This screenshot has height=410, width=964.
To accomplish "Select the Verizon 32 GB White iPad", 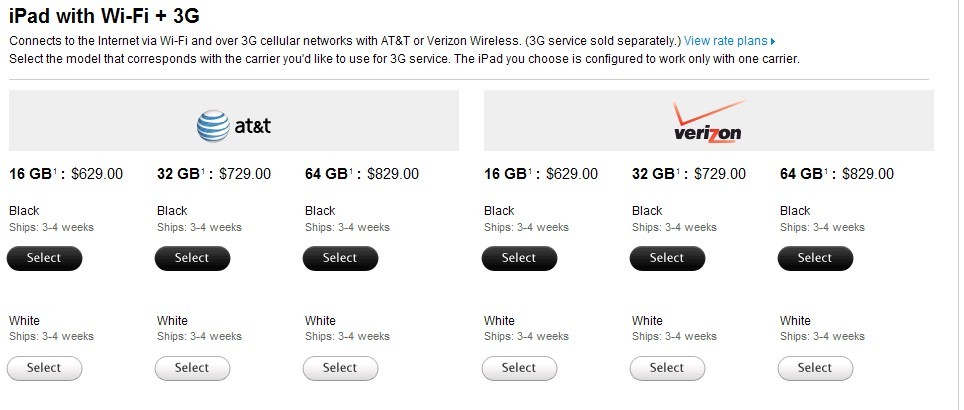I will [667, 368].
